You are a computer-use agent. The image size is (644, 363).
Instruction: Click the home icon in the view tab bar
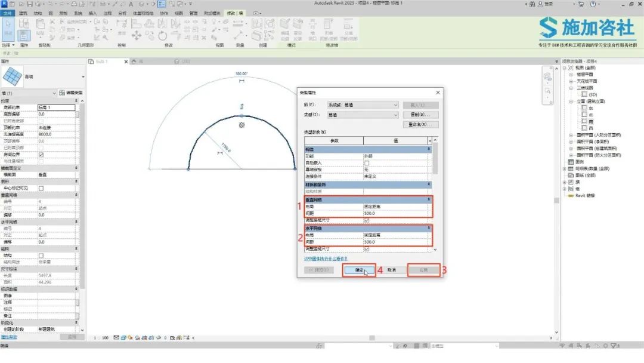pos(134,61)
